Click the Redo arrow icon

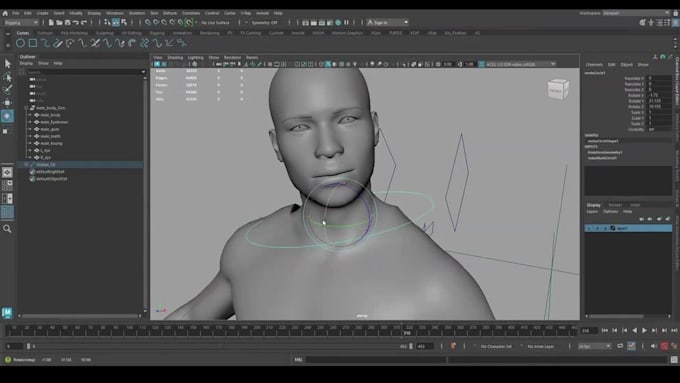pyautogui.click(x=84, y=22)
